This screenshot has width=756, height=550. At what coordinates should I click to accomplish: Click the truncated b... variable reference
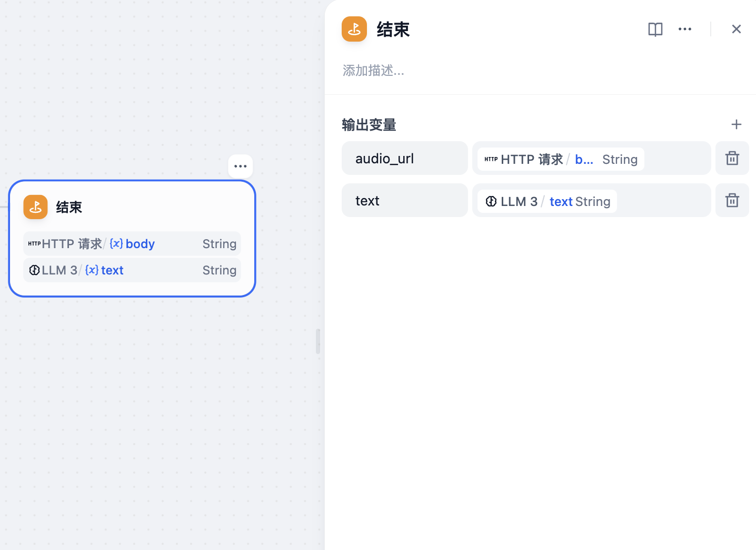[583, 159]
